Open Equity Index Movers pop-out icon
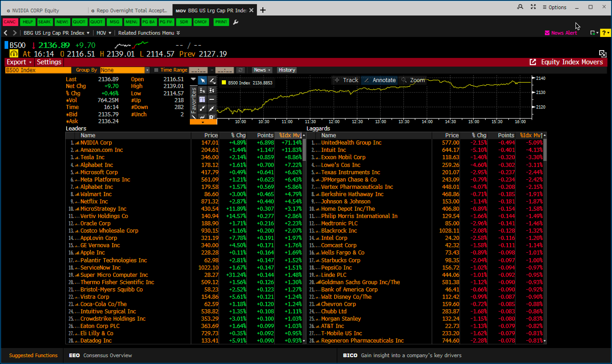Screen dimensions: 612x364 tap(533, 62)
